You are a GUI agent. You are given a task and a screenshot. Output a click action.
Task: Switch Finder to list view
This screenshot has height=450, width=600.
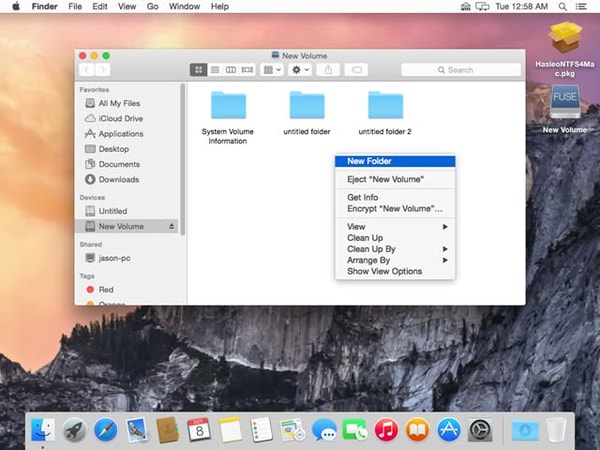(215, 70)
